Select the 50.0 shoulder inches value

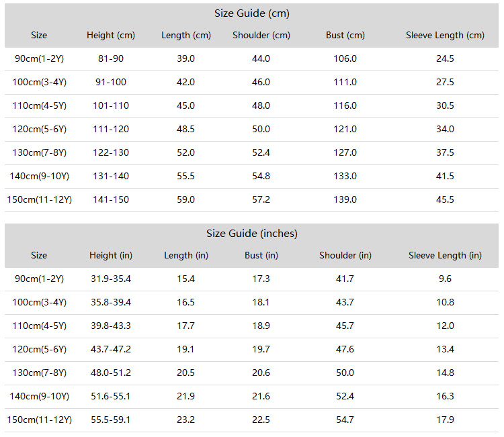click(345, 373)
